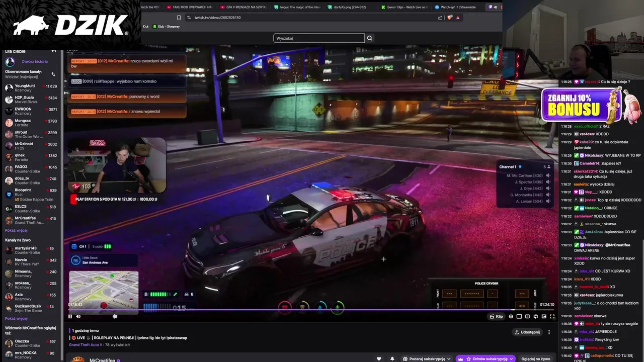Open mrs_NOCKA recommended channel

pos(31,355)
